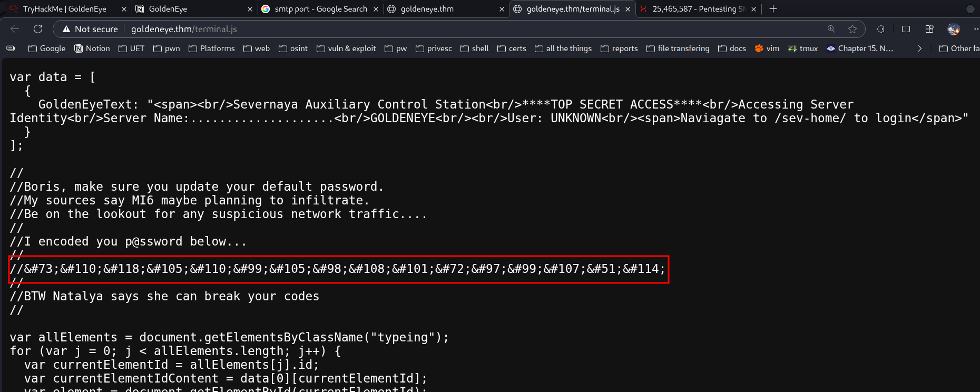
Task: Click the browser Refresh button
Action: pos(38,29)
